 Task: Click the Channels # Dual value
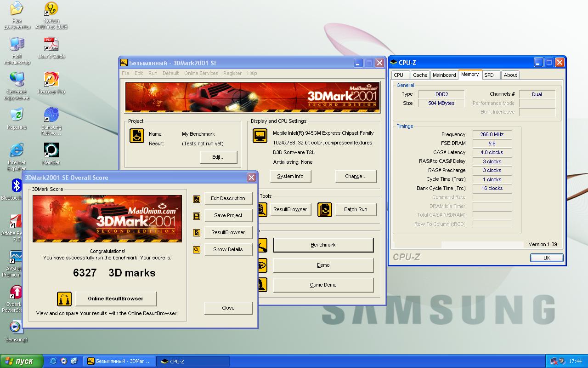537,94
